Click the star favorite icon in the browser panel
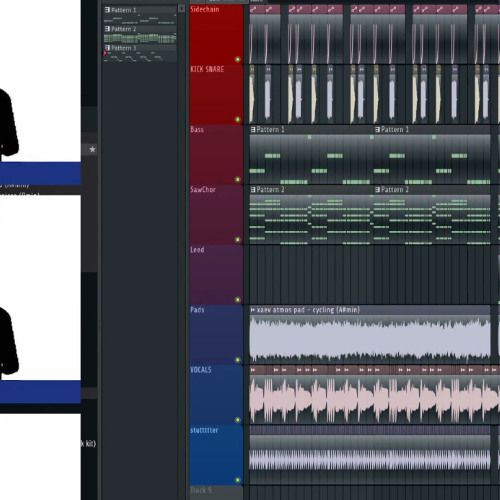Screen dimensions: 500x500 click(92, 149)
